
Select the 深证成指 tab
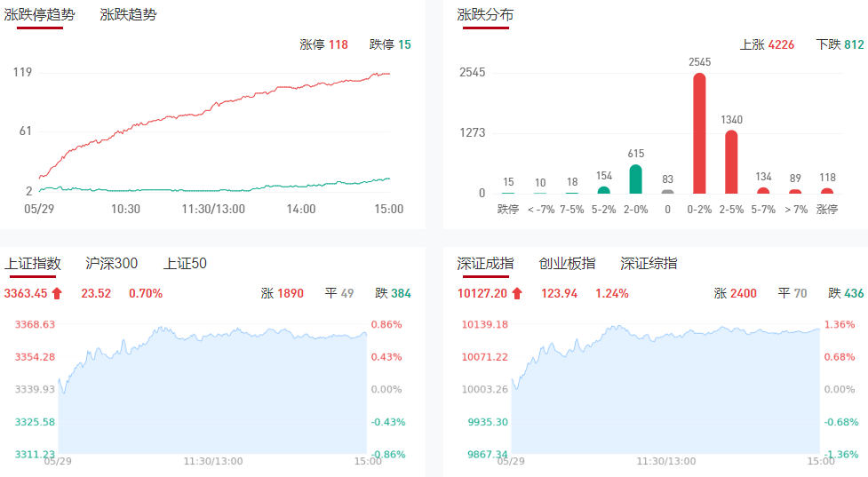[x=485, y=263]
